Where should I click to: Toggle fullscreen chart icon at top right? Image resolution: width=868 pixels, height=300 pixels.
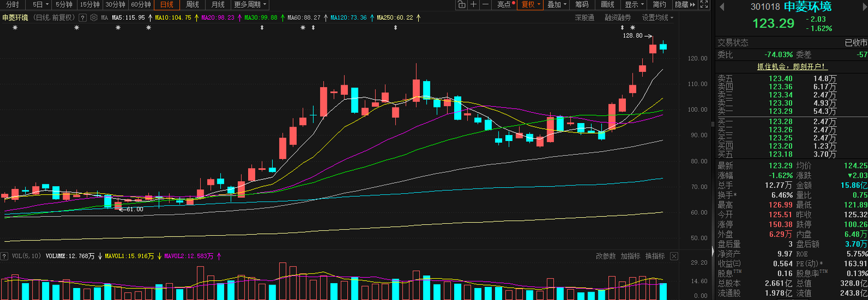click(x=704, y=5)
